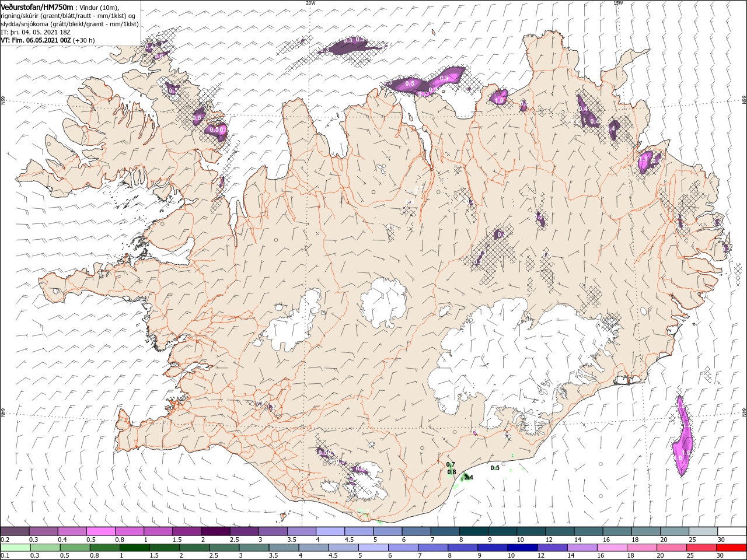
Task: Click the 20W longitude label
Action: 310,3
